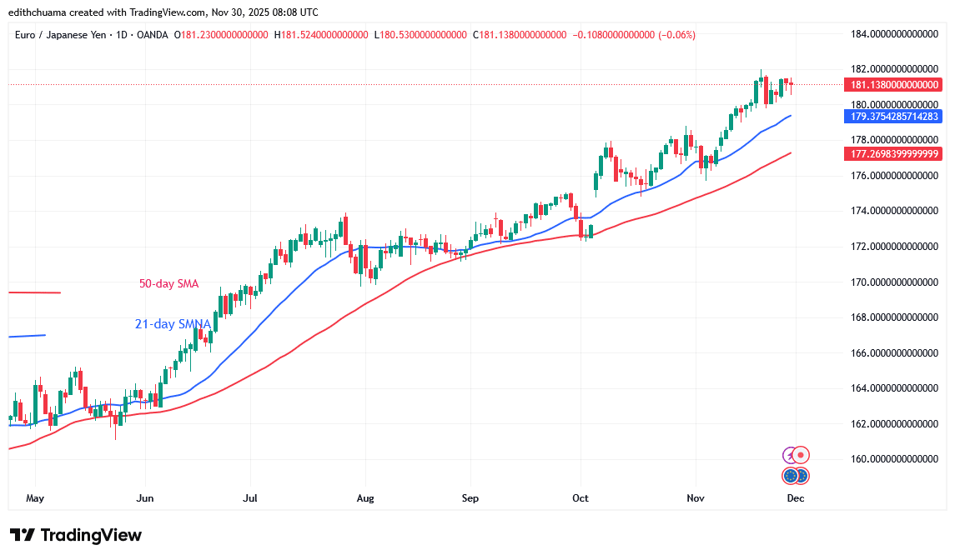This screenshot has width=955, height=560.
Task: Click the high value H181.524
Action: [323, 35]
